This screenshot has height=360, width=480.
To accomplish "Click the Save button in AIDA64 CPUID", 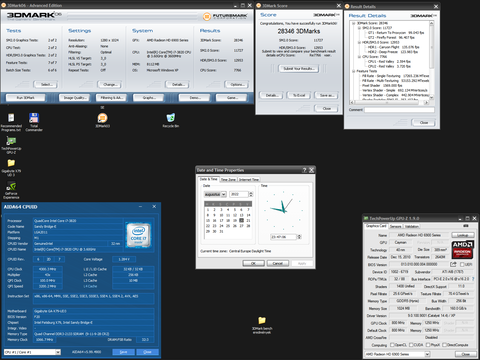I will click(123, 352).
